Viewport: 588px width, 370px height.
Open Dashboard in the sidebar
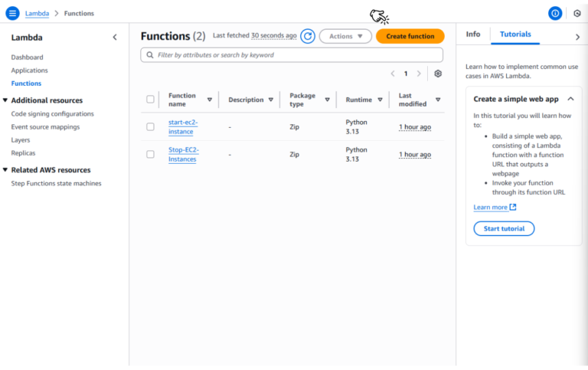[x=27, y=57]
